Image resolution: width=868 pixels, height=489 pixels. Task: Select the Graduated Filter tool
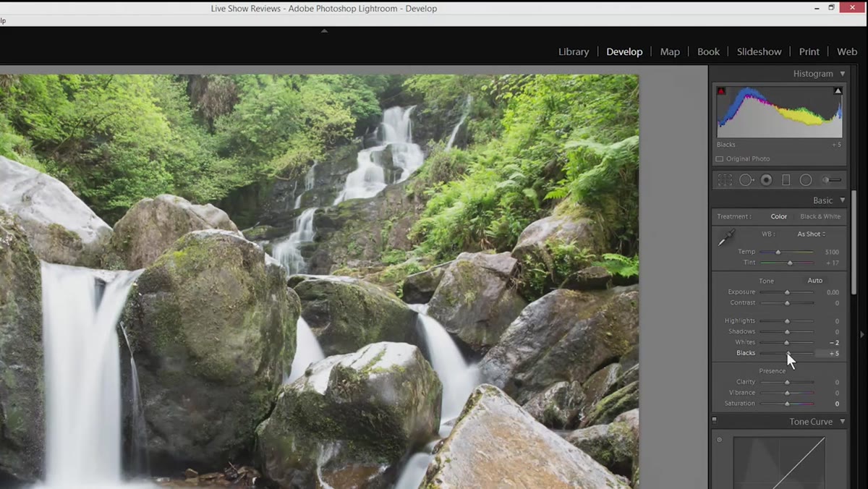tap(786, 180)
